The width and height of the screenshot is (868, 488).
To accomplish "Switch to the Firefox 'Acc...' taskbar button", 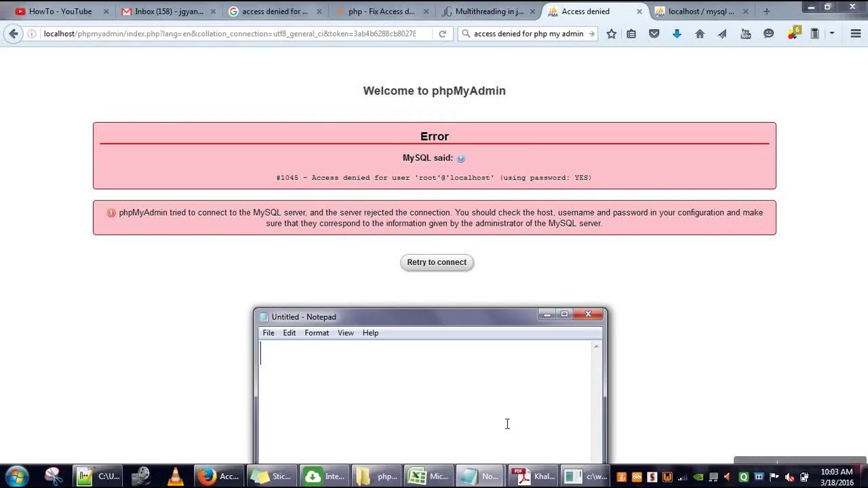I will tap(218, 476).
